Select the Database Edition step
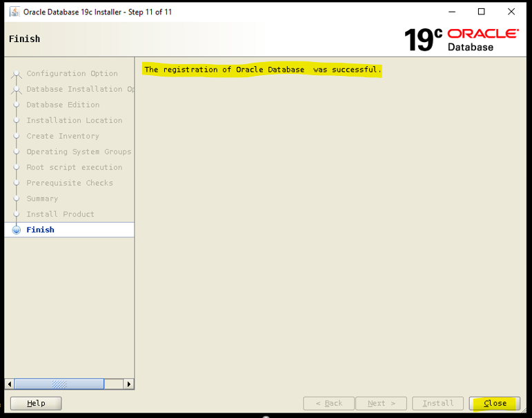532x418 pixels. click(63, 105)
